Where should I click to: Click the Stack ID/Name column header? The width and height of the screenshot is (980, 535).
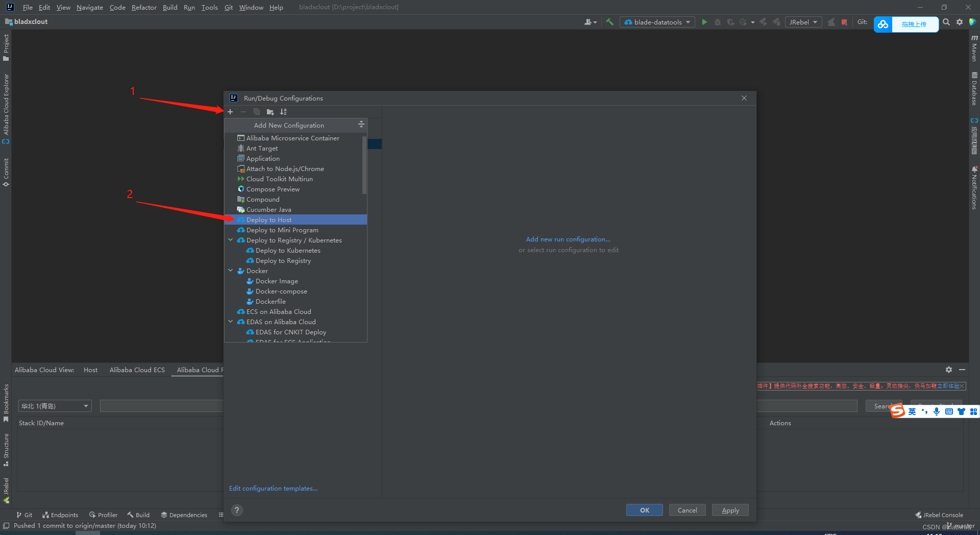41,423
